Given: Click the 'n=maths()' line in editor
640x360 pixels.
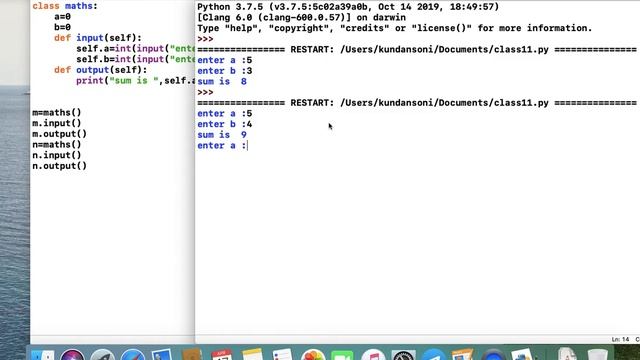Looking at the screenshot, I should pos(57,144).
